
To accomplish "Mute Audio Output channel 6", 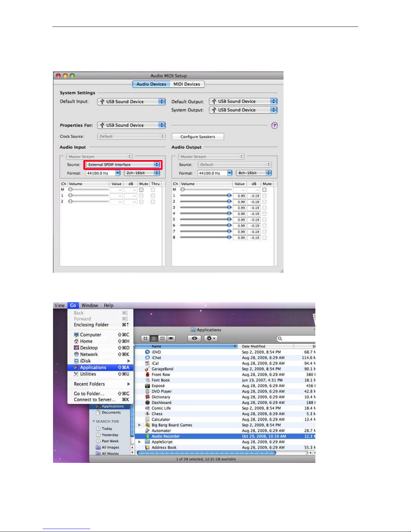I will [x=264, y=226].
